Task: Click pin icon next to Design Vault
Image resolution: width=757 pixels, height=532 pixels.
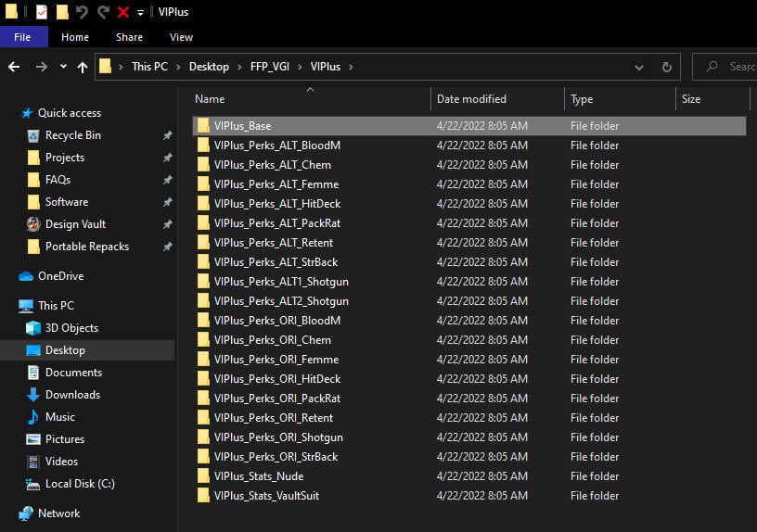Action: (x=168, y=224)
